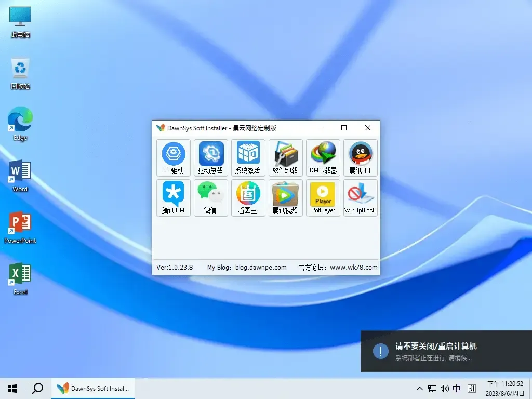Select the 软件卸载 uninstaller icon
Image resolution: width=532 pixels, height=399 pixels.
click(x=285, y=157)
